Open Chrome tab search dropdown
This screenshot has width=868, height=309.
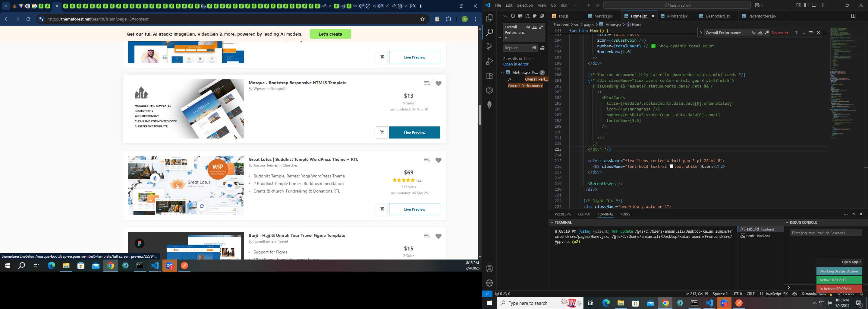click(6, 6)
